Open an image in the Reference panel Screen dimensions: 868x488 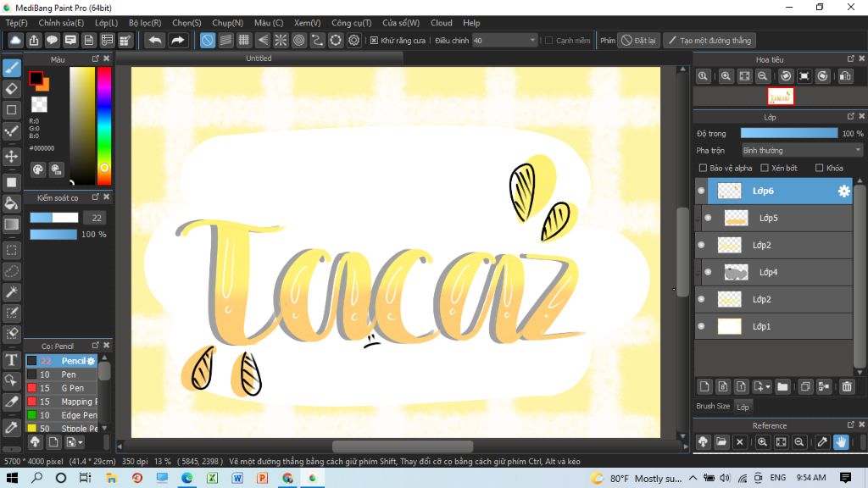[x=721, y=441]
